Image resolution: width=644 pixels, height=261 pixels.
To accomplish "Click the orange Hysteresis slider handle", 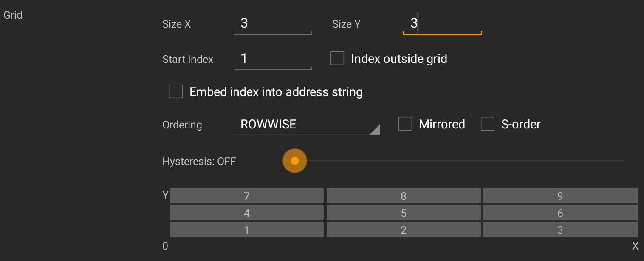I will [x=295, y=161].
